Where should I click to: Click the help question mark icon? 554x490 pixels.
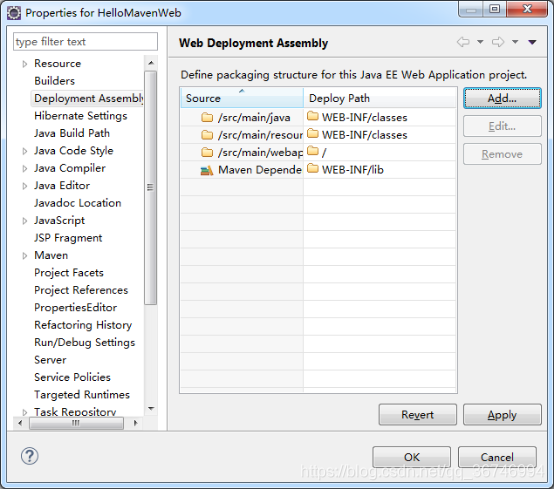(x=30, y=456)
